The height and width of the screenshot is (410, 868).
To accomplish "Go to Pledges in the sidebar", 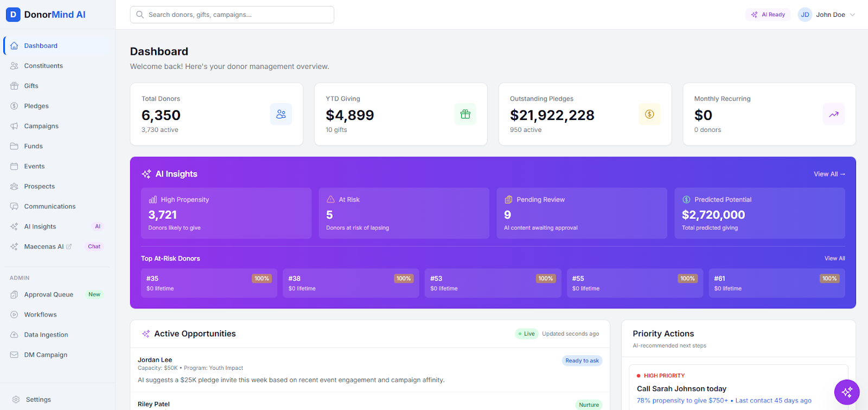I will click(x=57, y=106).
